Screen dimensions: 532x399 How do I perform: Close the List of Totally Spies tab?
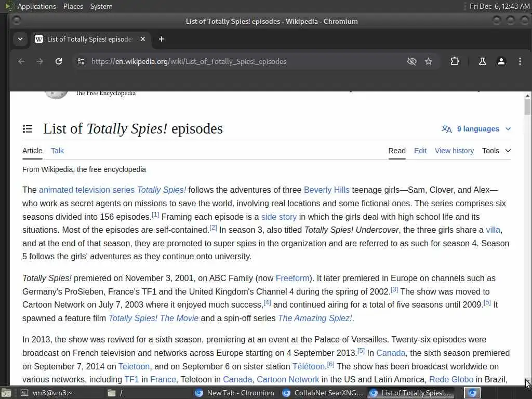click(143, 39)
